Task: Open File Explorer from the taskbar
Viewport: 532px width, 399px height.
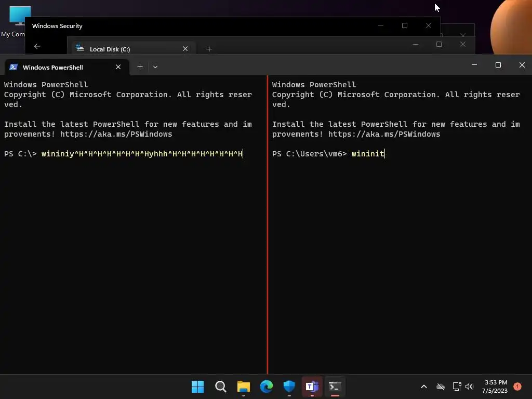Action: 244,387
